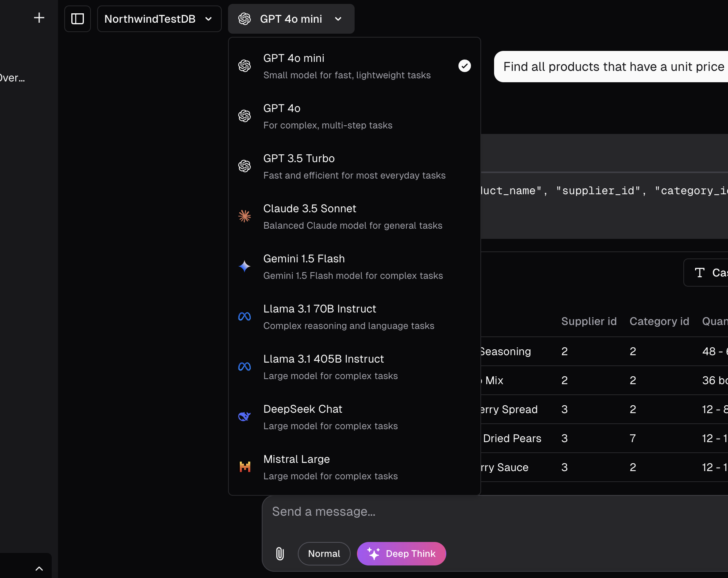Click the 'rry Sauce' product cell
Screen dimensions: 728x578
[x=505, y=467]
